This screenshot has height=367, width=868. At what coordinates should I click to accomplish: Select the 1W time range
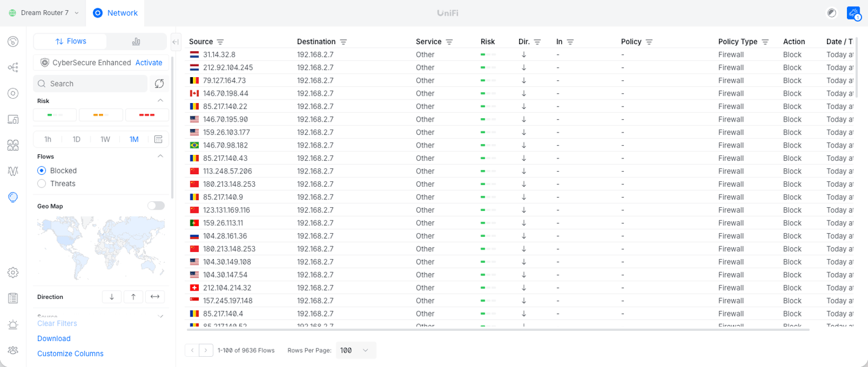tap(105, 139)
